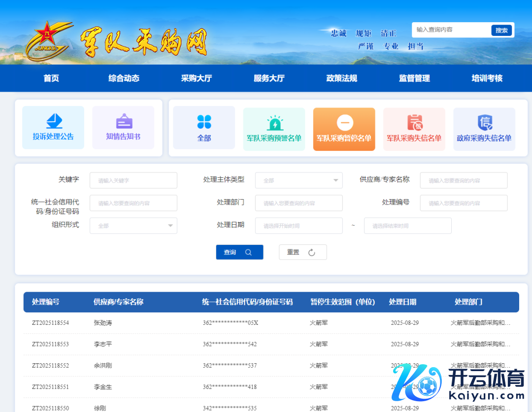Go to 政策法规 in navigation bar
This screenshot has height=412, width=532.
pyautogui.click(x=342, y=78)
